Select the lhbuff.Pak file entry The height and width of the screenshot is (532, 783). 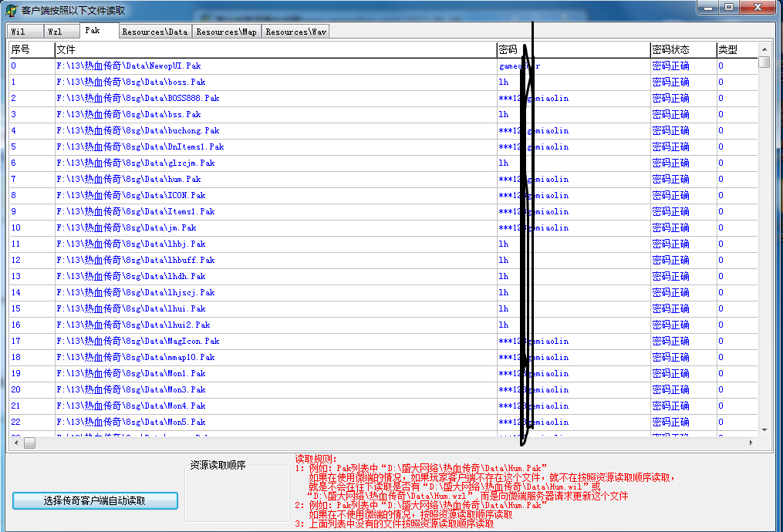click(136, 260)
